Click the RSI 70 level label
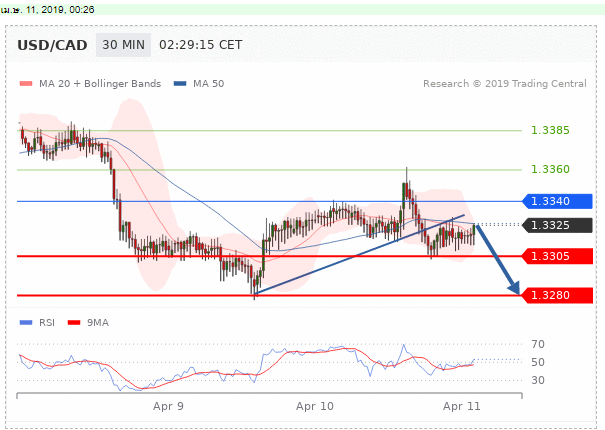Screen dimensions: 605x430 (x=538, y=344)
